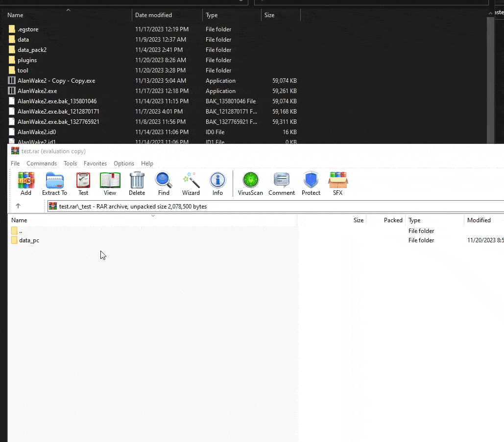This screenshot has height=442, width=504.
Task: Show archive Info icon
Action: (x=217, y=184)
